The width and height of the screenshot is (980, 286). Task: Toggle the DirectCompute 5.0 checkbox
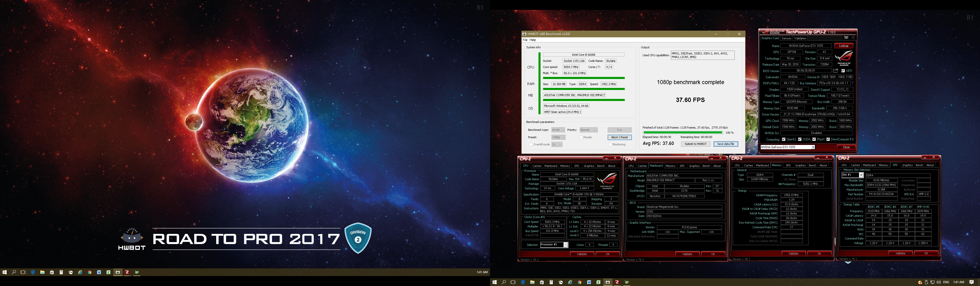[828, 139]
